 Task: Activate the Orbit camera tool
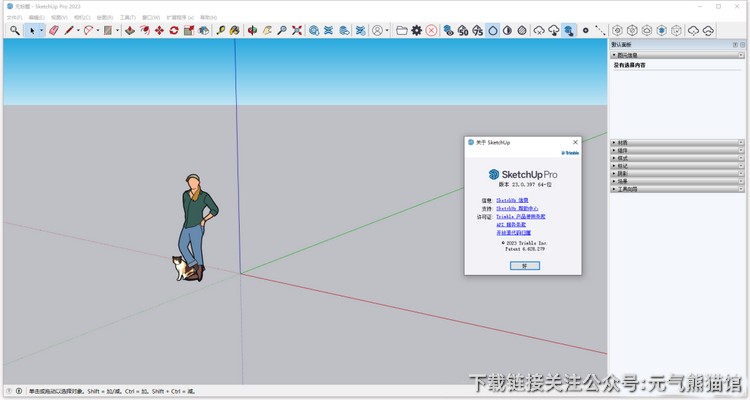pos(252,31)
